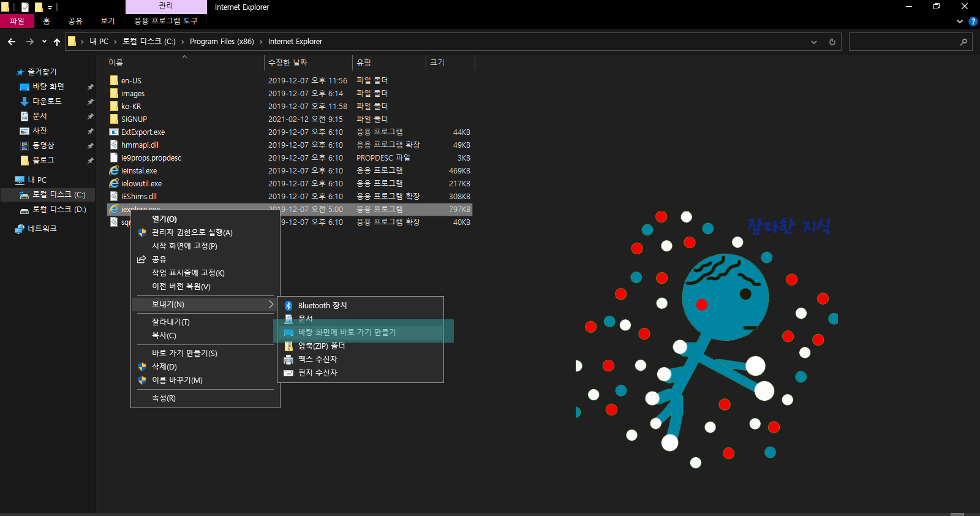The height and width of the screenshot is (516, 980).
Task: Select IEShims.dll file icon
Action: 114,196
